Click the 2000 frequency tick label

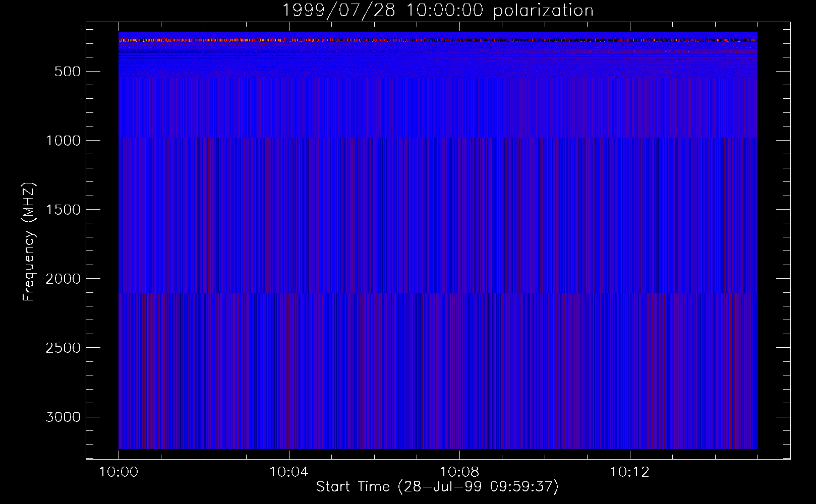coord(63,279)
